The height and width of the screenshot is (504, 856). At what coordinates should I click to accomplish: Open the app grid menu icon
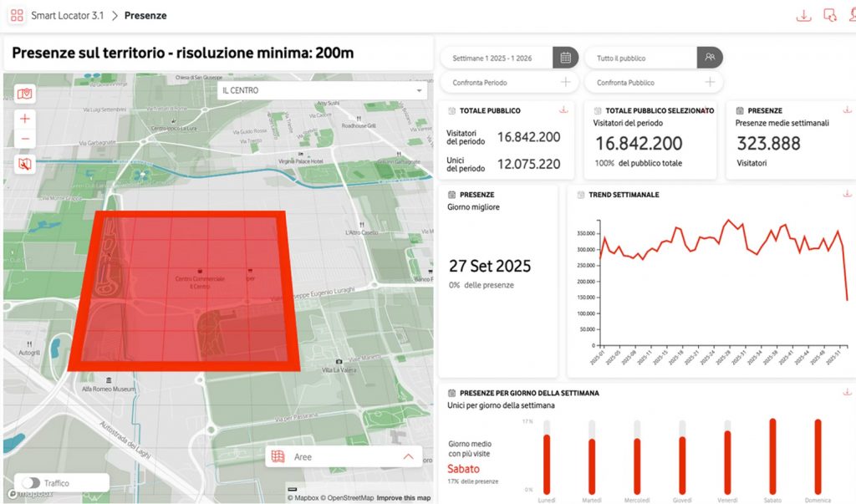click(x=17, y=15)
